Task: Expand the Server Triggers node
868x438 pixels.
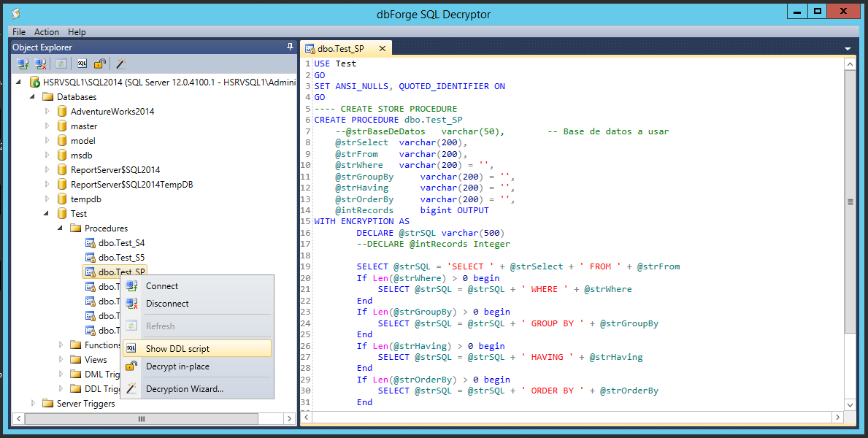Action: click(x=34, y=403)
